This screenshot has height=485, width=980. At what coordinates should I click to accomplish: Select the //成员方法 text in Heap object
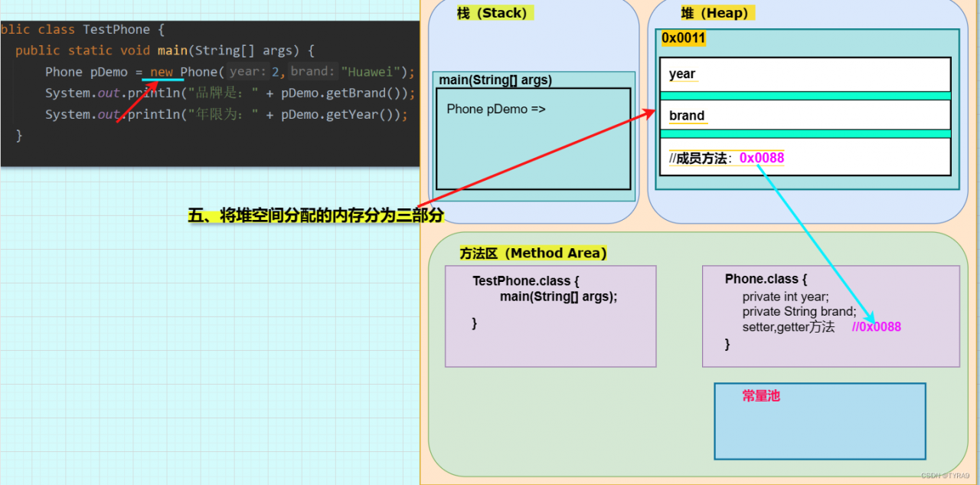[x=700, y=159]
